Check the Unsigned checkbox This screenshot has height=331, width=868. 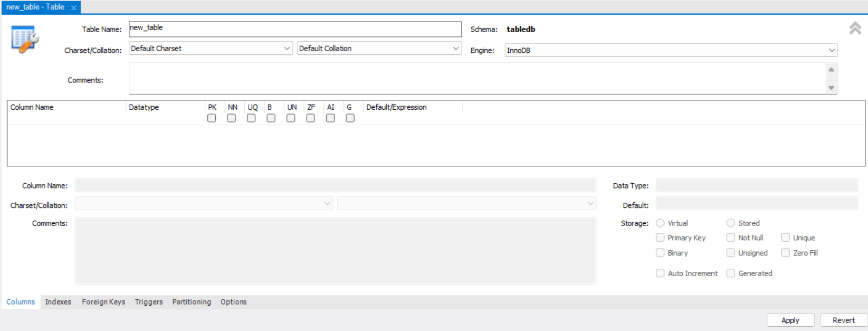(x=731, y=253)
